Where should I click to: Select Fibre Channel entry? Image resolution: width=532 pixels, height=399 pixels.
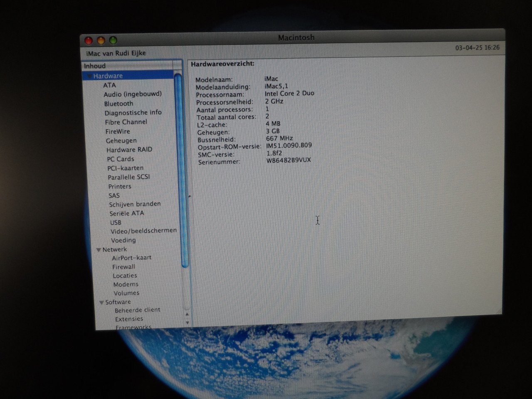(126, 122)
